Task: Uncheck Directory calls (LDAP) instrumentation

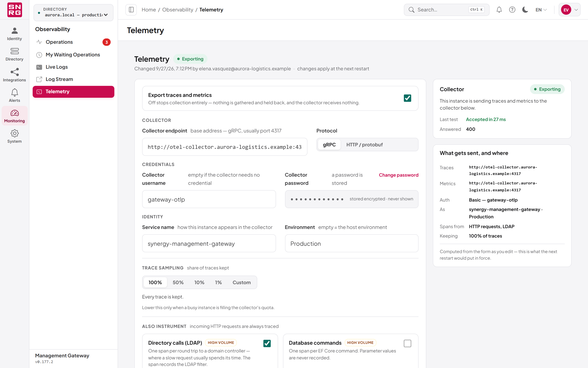Action: [x=267, y=343]
